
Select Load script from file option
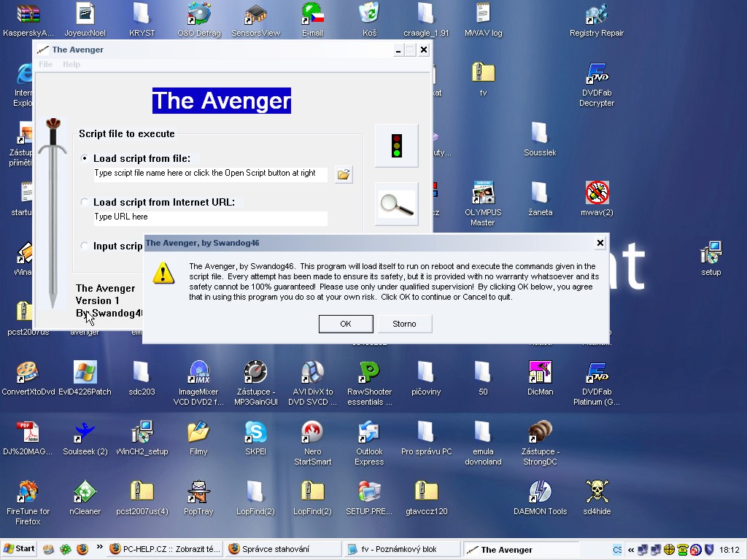click(85, 158)
